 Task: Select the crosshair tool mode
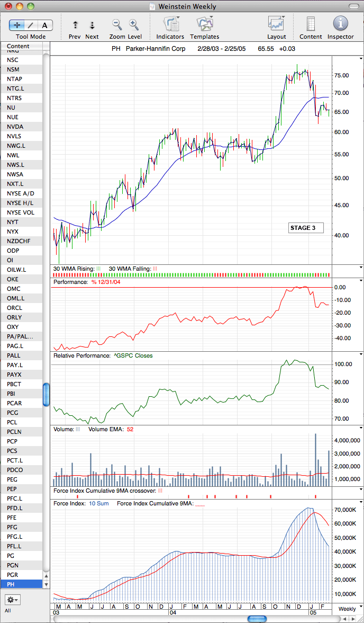point(17,25)
